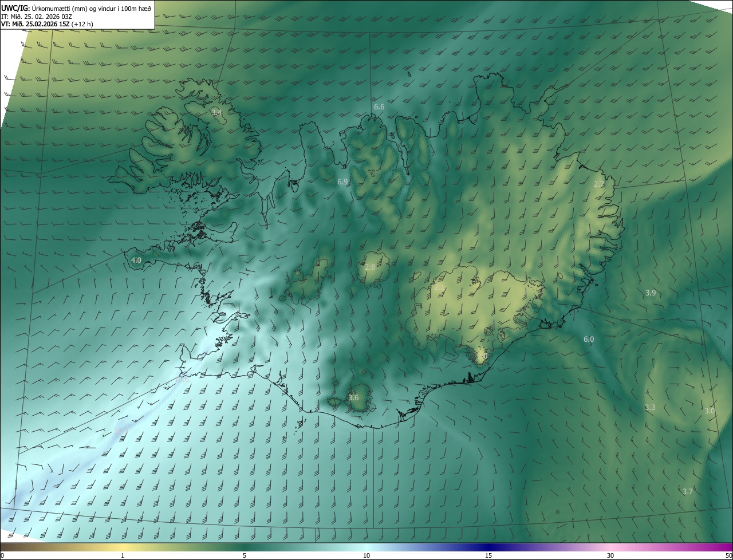Click the 3.7 value in the lower right
This screenshot has width=733, height=560.
click(688, 492)
